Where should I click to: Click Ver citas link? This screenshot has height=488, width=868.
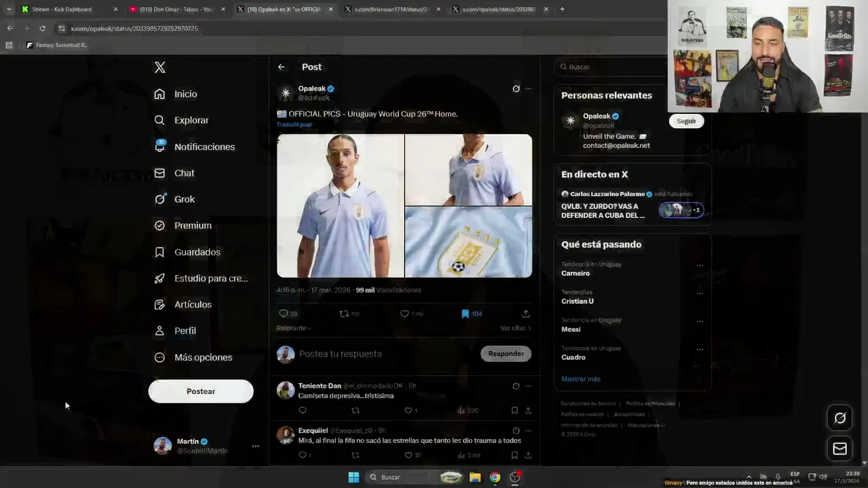[x=515, y=328]
